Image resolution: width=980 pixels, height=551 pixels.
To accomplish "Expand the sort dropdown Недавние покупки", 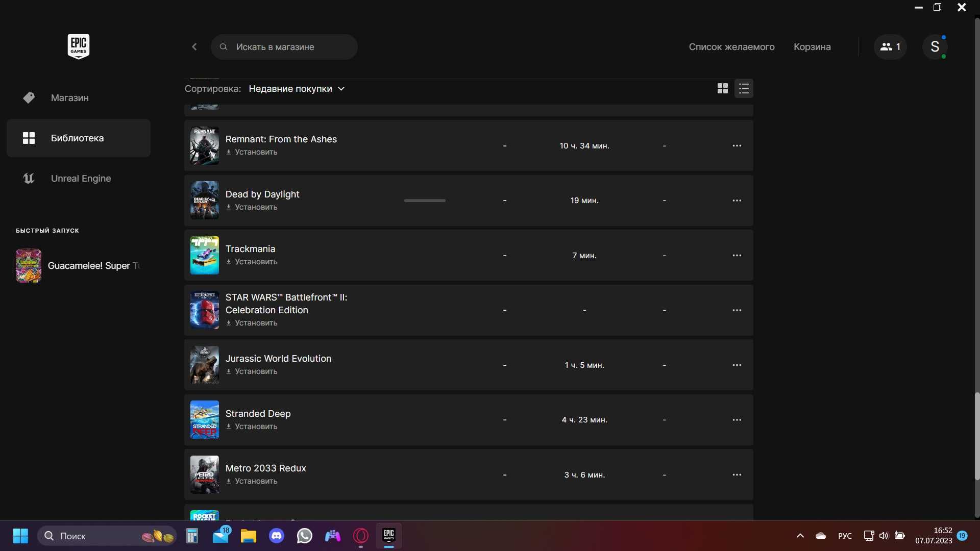I will pyautogui.click(x=297, y=89).
